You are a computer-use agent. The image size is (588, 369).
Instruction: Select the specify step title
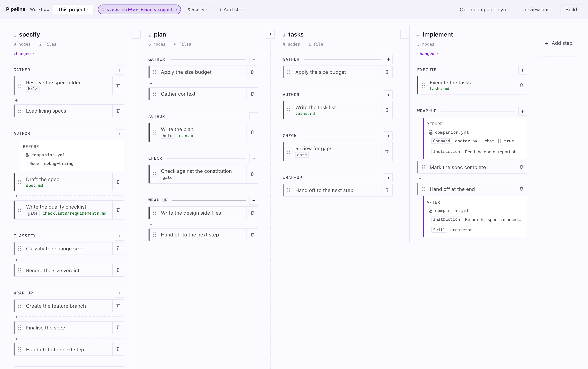point(29,34)
